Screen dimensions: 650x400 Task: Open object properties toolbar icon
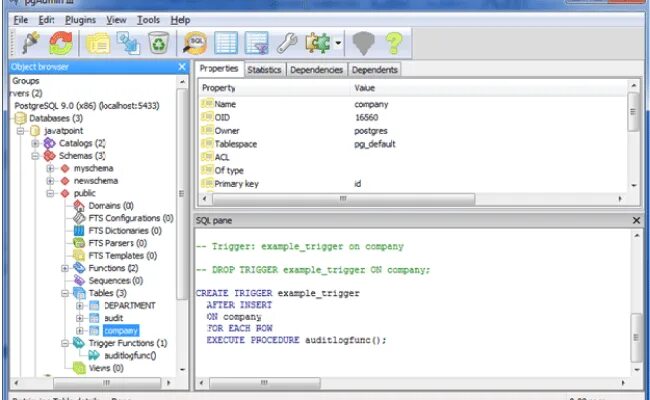(98, 43)
